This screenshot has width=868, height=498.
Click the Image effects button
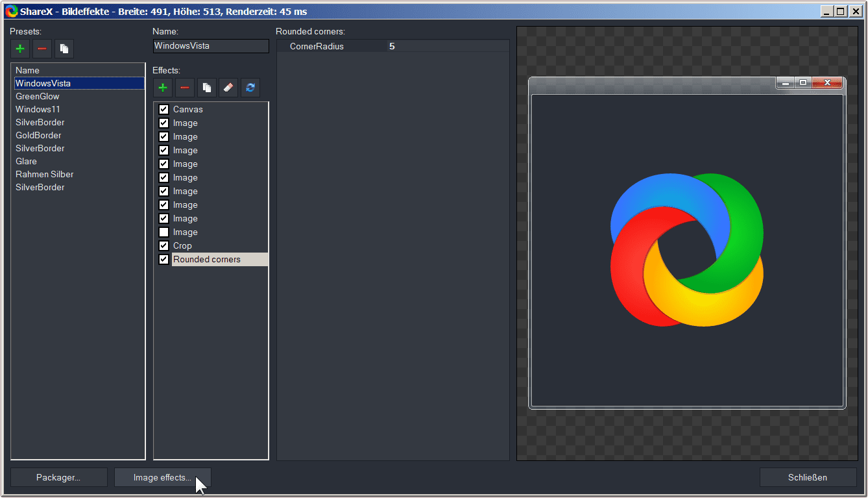[162, 477]
